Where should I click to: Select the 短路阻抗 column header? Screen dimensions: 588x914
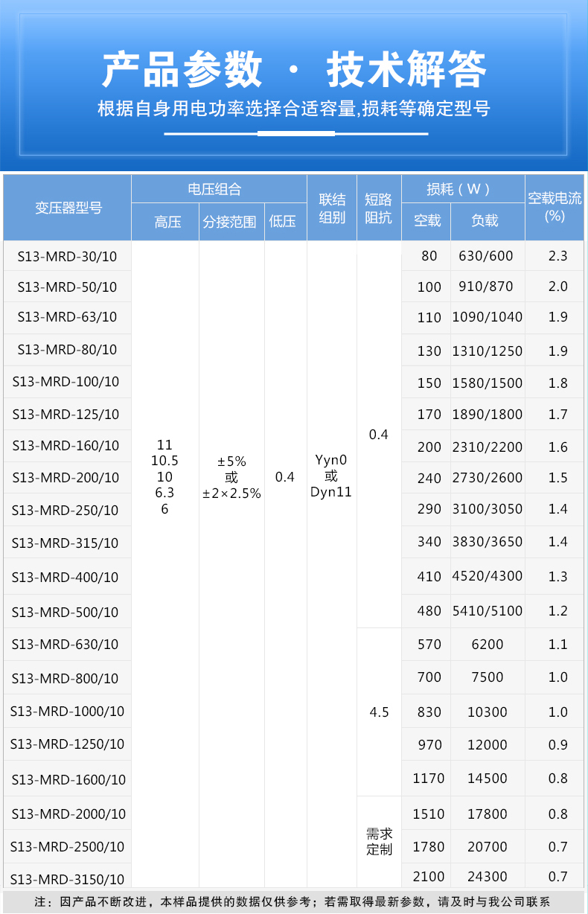(379, 208)
